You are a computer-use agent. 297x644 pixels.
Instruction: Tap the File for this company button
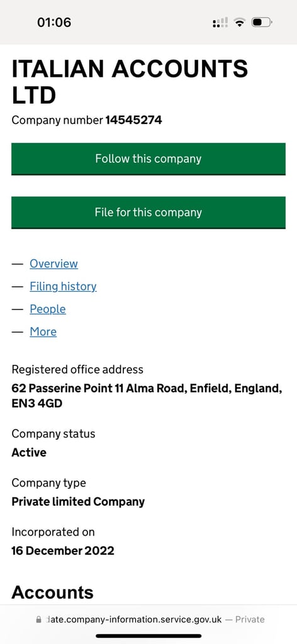(148, 213)
